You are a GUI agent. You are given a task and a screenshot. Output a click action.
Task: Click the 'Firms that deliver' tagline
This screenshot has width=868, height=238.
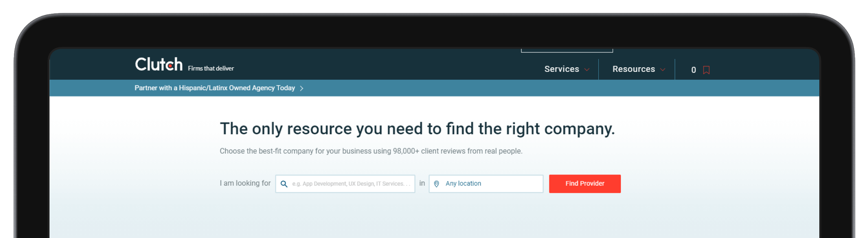point(211,69)
